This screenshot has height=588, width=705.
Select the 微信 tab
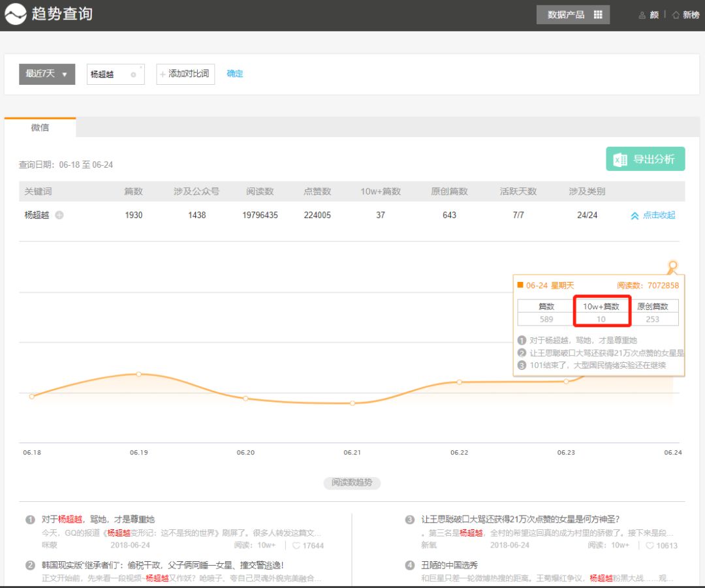coord(40,128)
